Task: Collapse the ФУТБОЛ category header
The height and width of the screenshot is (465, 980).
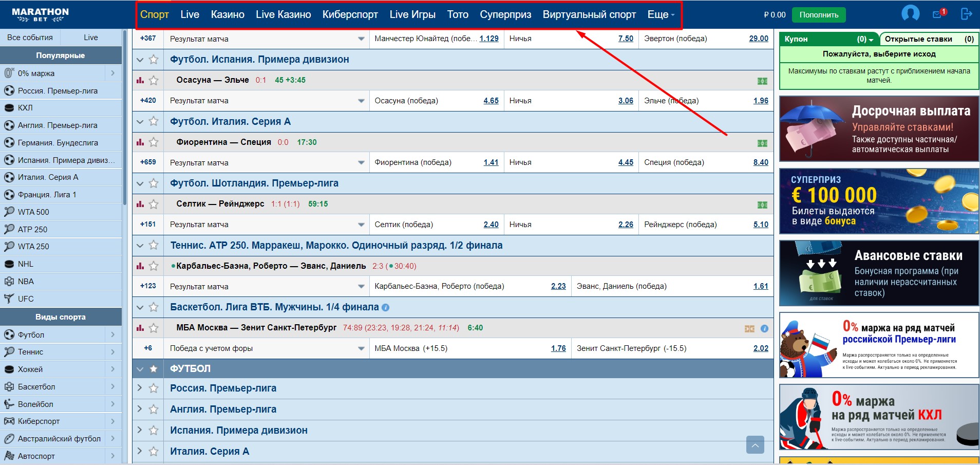Action: (x=140, y=369)
